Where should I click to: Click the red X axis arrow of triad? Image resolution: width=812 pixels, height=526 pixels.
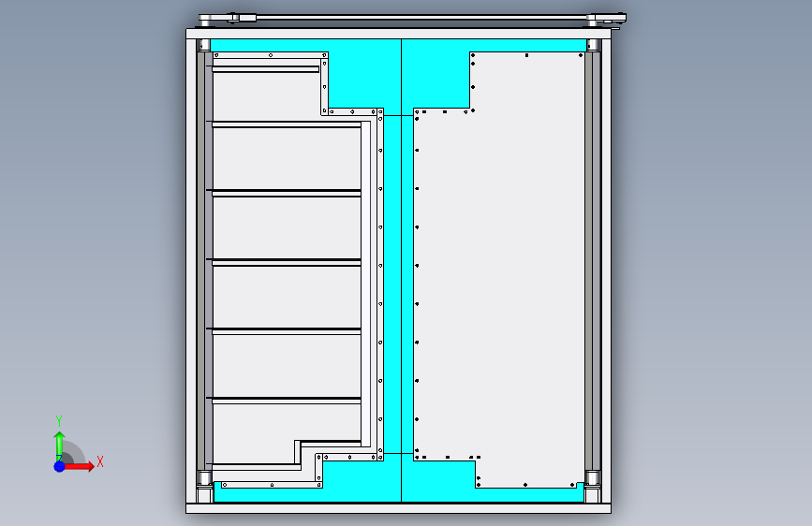pos(79,466)
